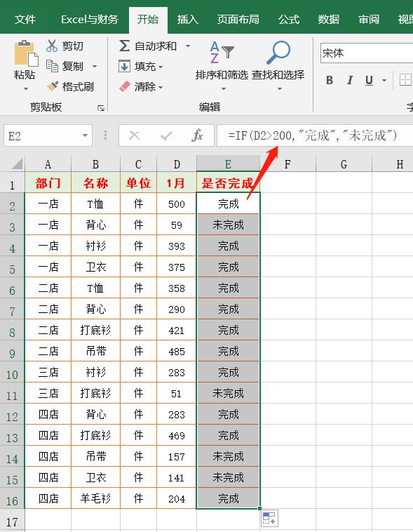413x532 pixels.
Task: Open the Excel与财务 tab
Action: tap(90, 20)
